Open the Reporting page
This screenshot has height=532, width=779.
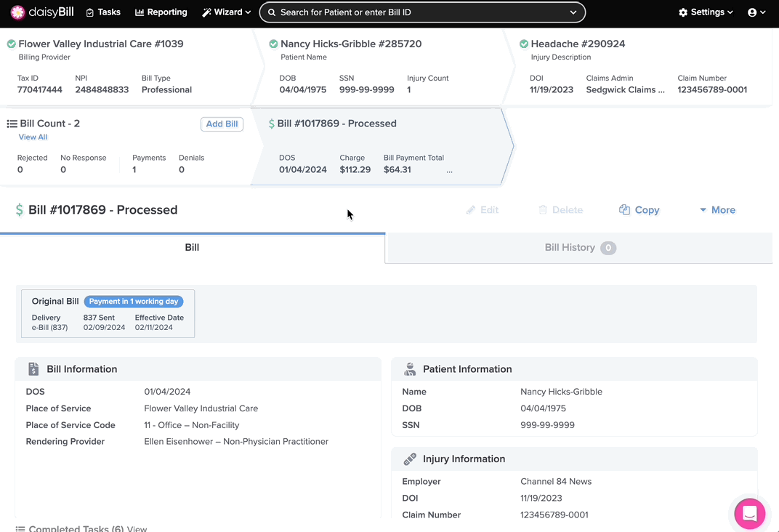pyautogui.click(x=161, y=12)
